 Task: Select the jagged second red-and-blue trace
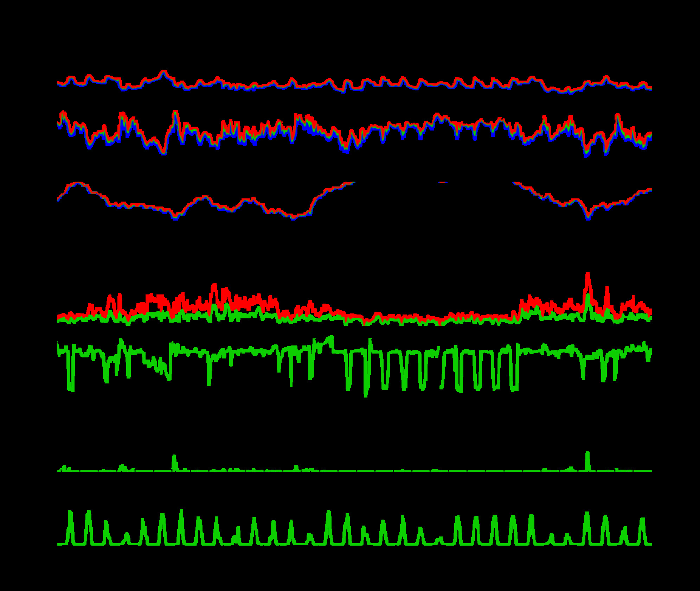click(x=355, y=134)
